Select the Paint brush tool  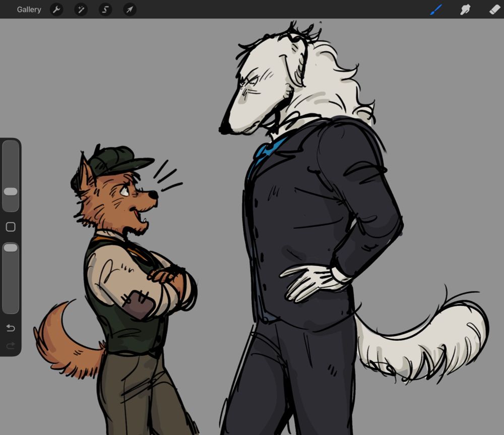tap(436, 10)
